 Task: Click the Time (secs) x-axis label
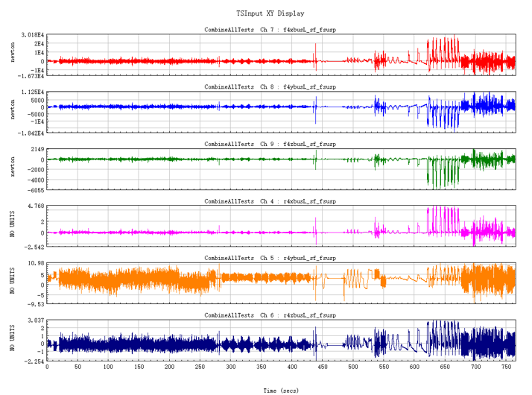[281, 391]
